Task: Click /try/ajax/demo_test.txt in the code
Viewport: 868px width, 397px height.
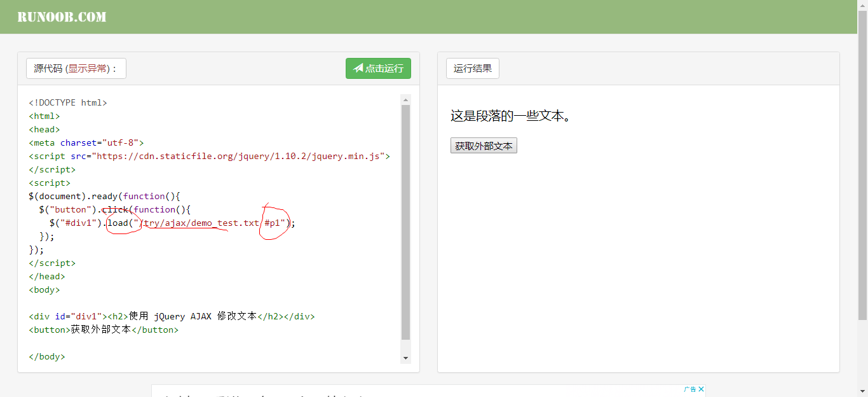Action: tap(199, 223)
